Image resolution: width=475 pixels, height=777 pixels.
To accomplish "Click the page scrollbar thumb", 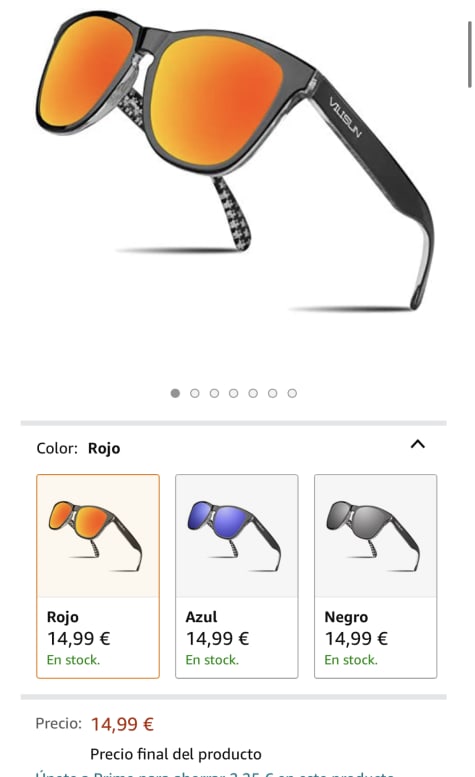I will coord(470,55).
